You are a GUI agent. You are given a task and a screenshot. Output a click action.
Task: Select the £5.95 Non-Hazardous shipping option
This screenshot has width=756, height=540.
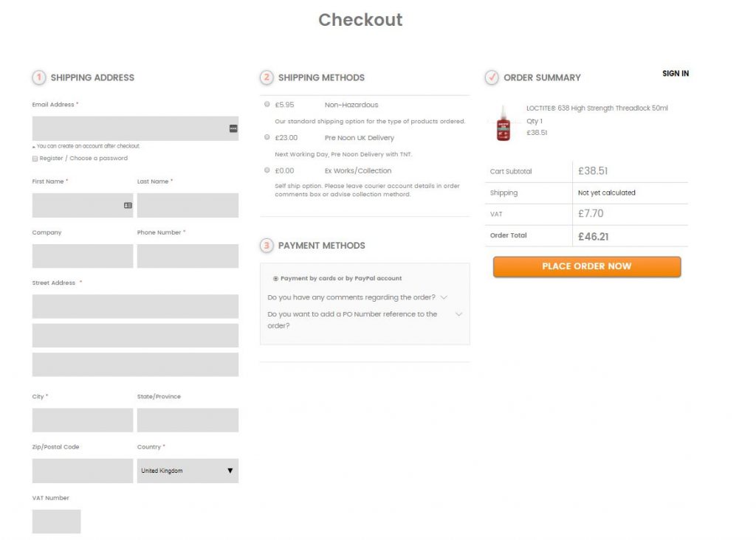pos(267,104)
